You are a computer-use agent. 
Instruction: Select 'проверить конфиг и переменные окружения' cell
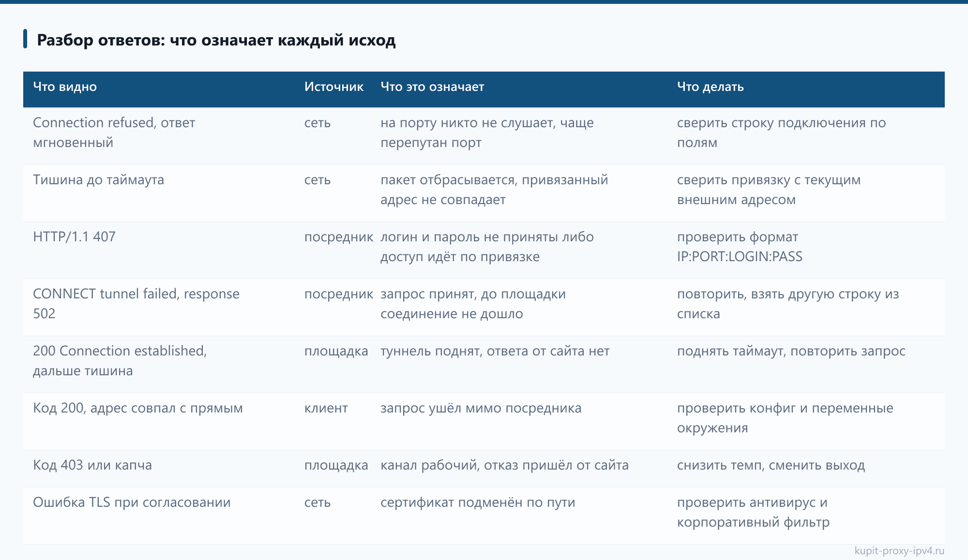pyautogui.click(x=785, y=418)
